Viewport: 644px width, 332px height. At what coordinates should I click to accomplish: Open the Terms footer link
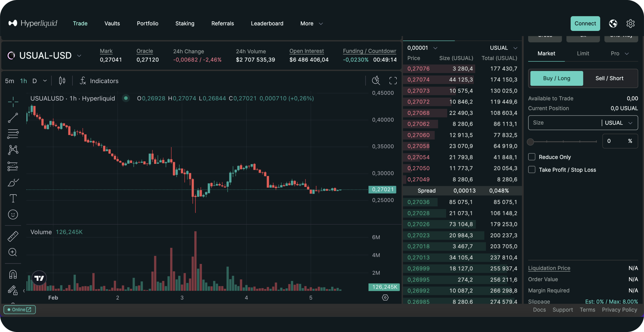pyautogui.click(x=587, y=310)
